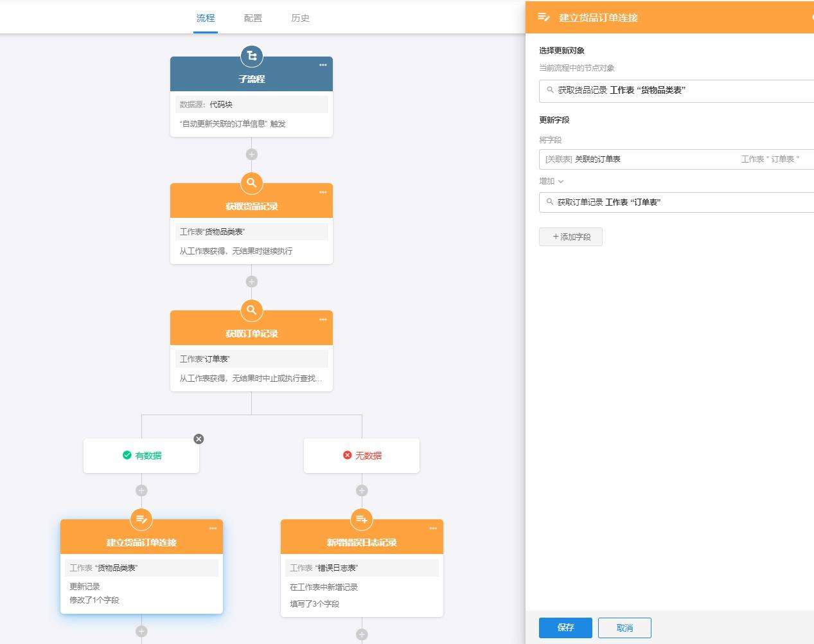Click the 获取货品记录 search icon
The height and width of the screenshot is (644, 814).
251,183
